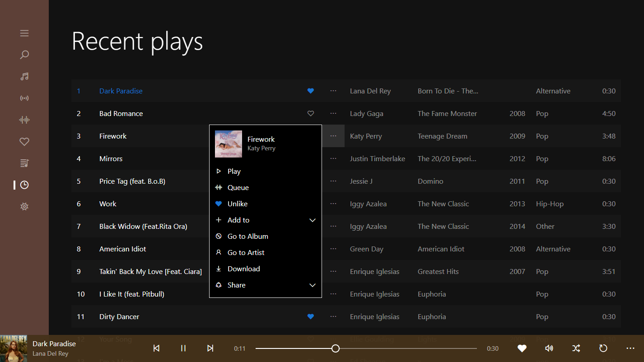Image resolution: width=644 pixels, height=362 pixels.
Task: Choose Play in the context menu
Action: 266,171
